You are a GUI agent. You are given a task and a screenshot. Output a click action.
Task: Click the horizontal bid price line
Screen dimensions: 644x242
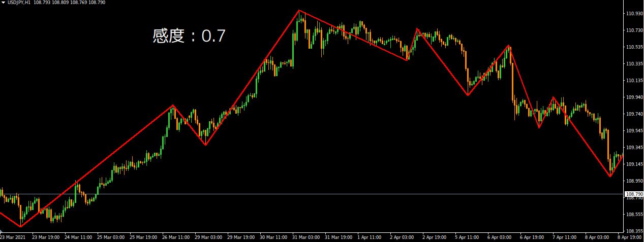312,194
